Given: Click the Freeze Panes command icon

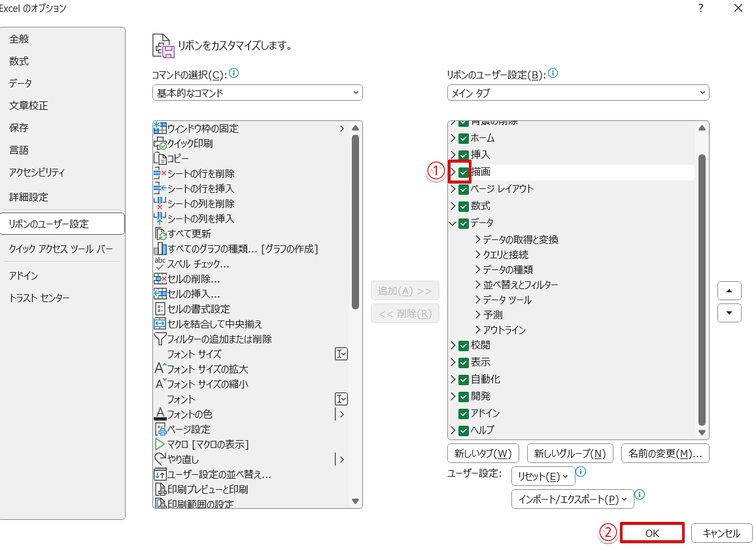Looking at the screenshot, I should point(160,128).
